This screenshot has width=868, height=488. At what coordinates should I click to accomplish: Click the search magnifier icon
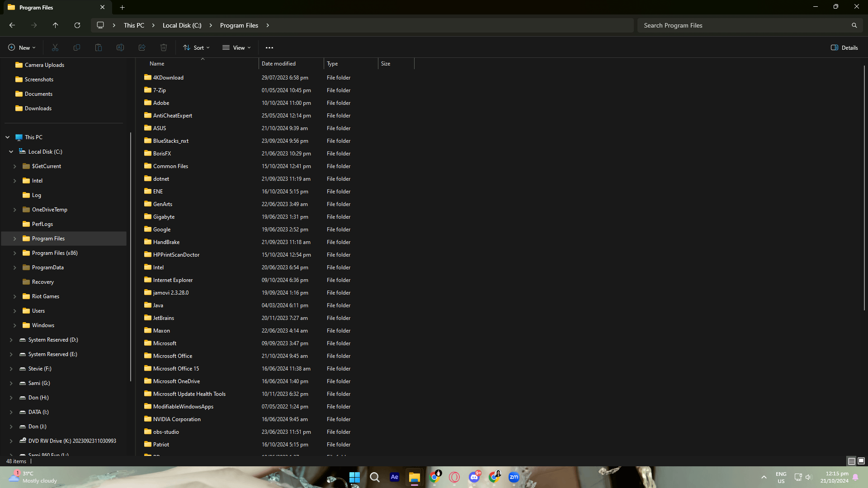[854, 25]
